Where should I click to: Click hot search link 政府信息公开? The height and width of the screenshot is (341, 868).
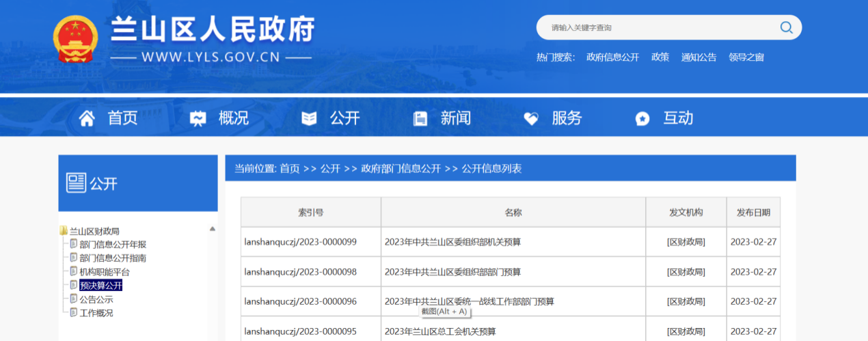point(612,57)
